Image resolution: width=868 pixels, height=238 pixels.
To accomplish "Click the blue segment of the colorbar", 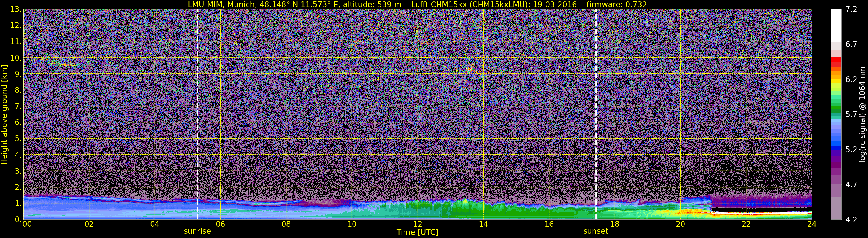I will (836, 148).
